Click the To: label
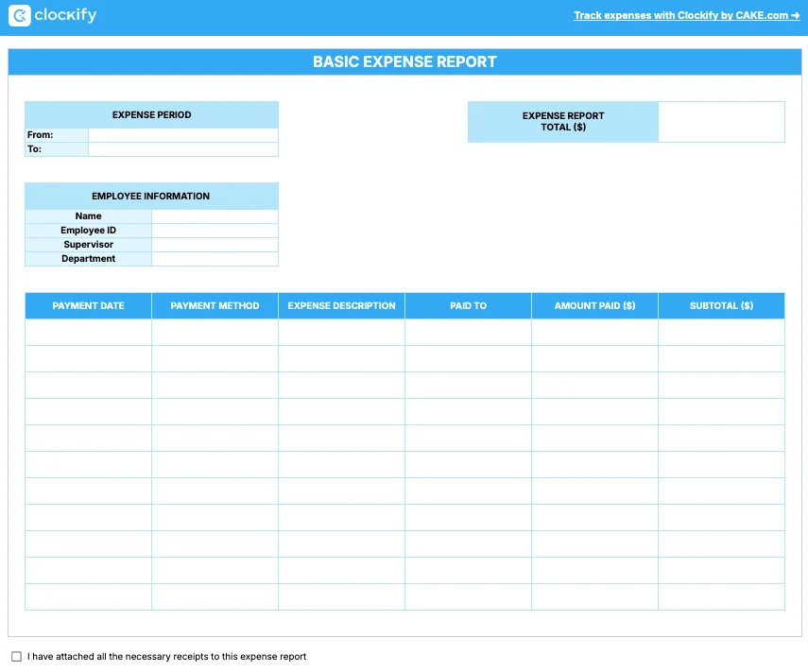Image resolution: width=808 pixels, height=672 pixels. coord(34,149)
